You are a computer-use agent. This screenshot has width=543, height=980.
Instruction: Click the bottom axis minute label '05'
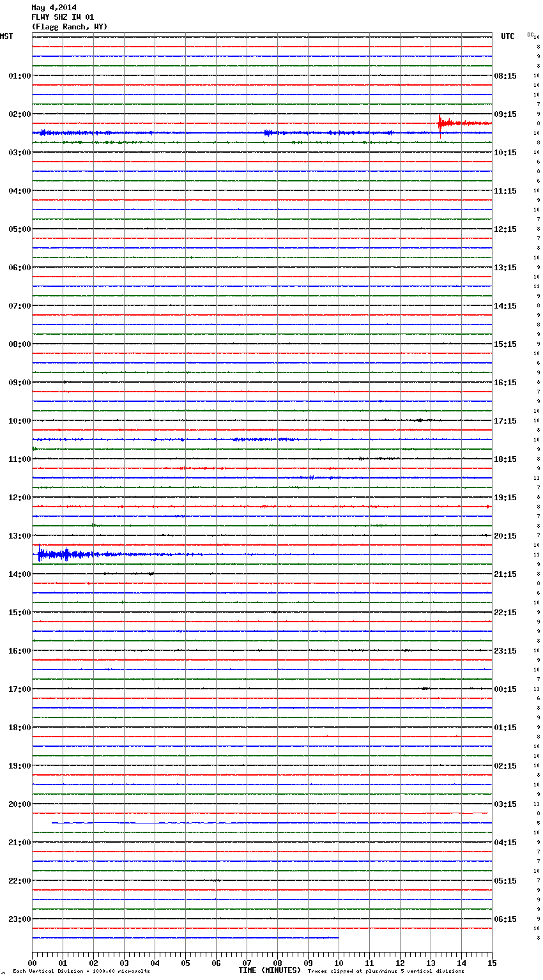point(185,963)
